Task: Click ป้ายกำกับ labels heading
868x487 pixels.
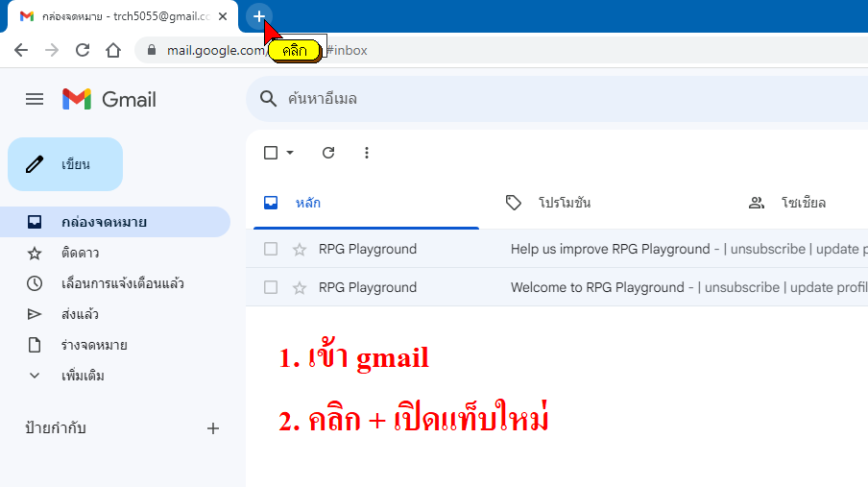Action: click(56, 428)
